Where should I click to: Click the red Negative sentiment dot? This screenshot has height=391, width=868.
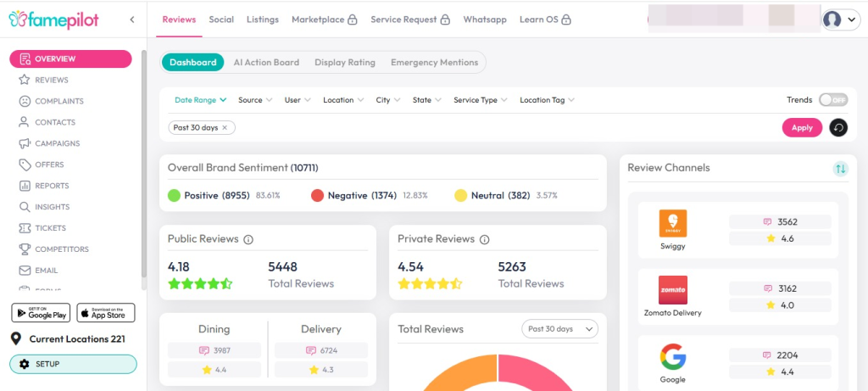(317, 195)
